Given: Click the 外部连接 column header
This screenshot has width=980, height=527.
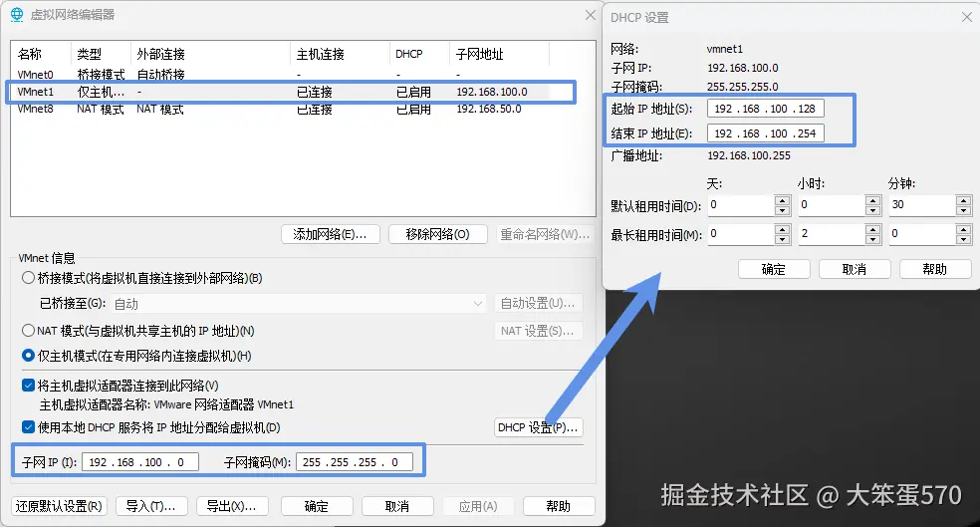Looking at the screenshot, I should tap(211, 55).
